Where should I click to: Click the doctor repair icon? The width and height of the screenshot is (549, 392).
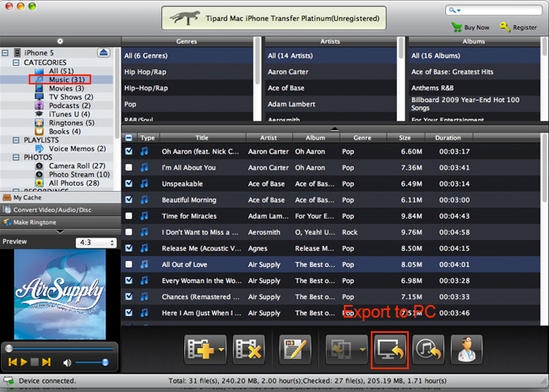tap(466, 350)
